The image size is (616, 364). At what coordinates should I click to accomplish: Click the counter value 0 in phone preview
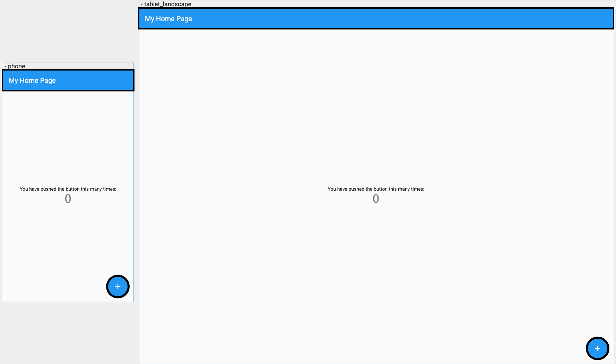point(68,199)
